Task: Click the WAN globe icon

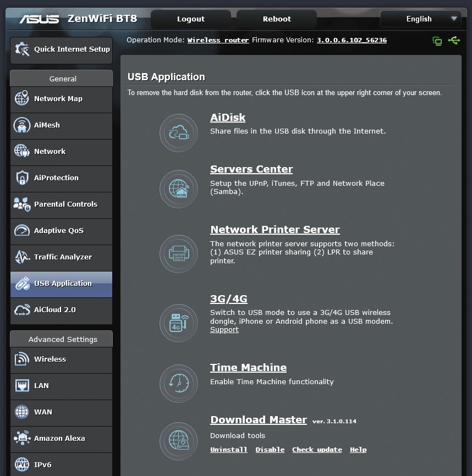Action: pyautogui.click(x=22, y=412)
